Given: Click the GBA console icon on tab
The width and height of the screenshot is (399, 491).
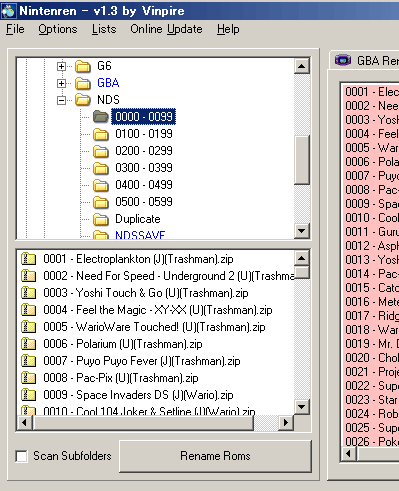Looking at the screenshot, I should click(343, 60).
